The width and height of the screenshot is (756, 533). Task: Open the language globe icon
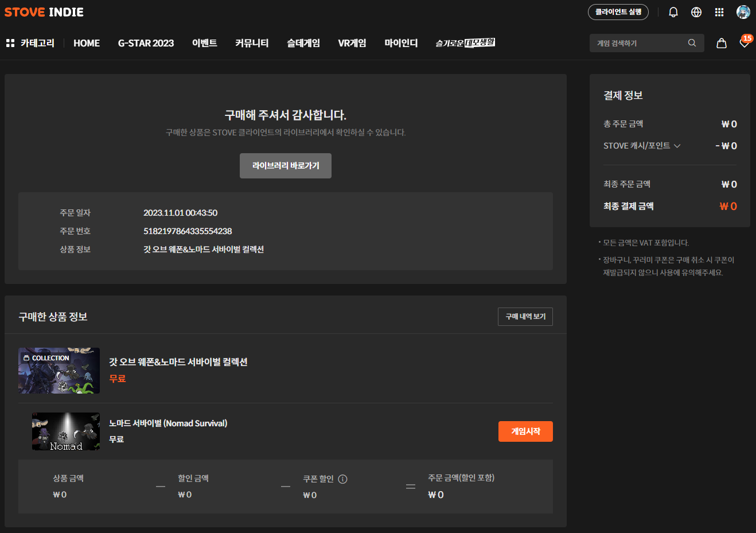point(696,12)
